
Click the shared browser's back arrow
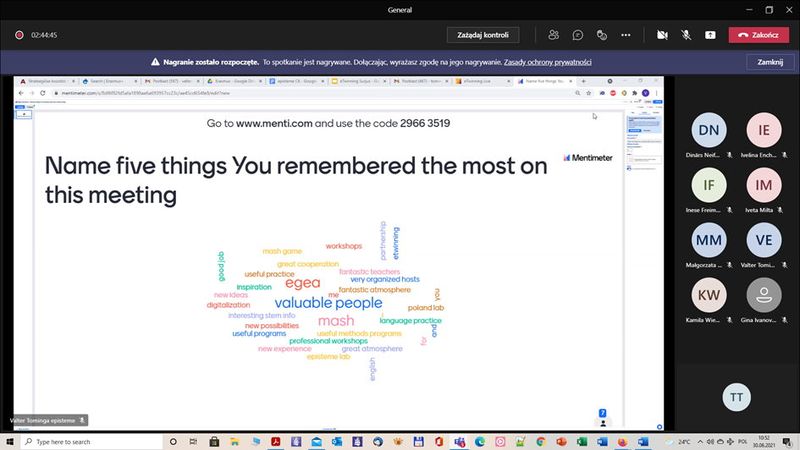tap(21, 93)
